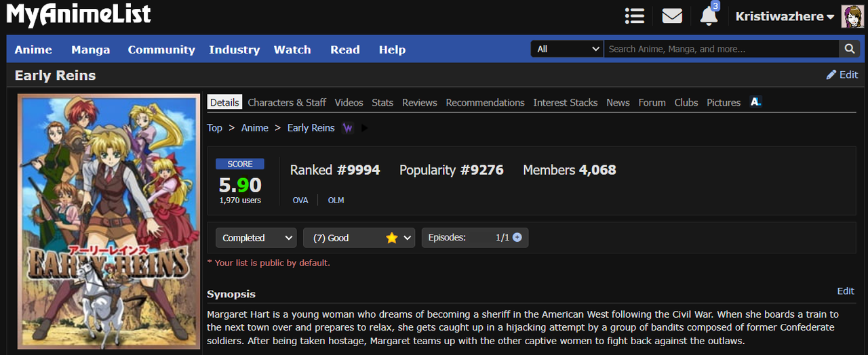Viewport: 868px width, 355px height.
Task: Click the Ranked #9994 text
Action: [x=335, y=170]
